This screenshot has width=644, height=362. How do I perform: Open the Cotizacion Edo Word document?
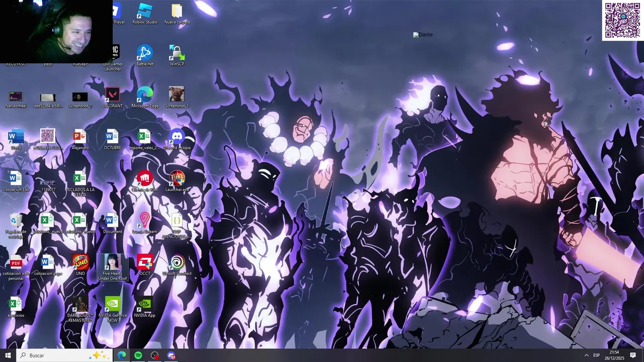point(16,181)
